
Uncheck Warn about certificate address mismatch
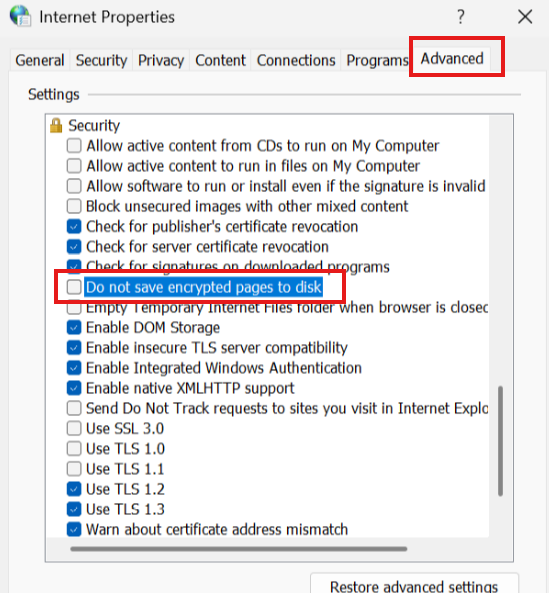coord(74,529)
